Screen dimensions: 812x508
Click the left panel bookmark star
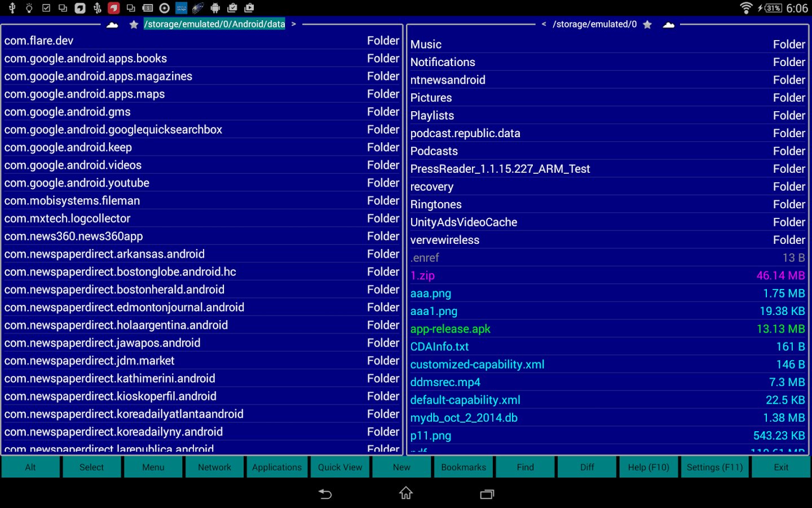134,24
